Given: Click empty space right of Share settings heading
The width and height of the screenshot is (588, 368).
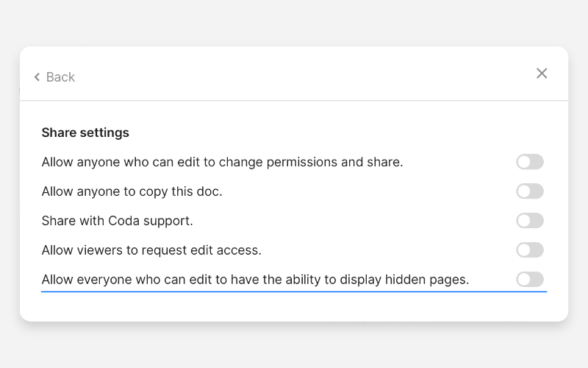Looking at the screenshot, I should (x=331, y=132).
